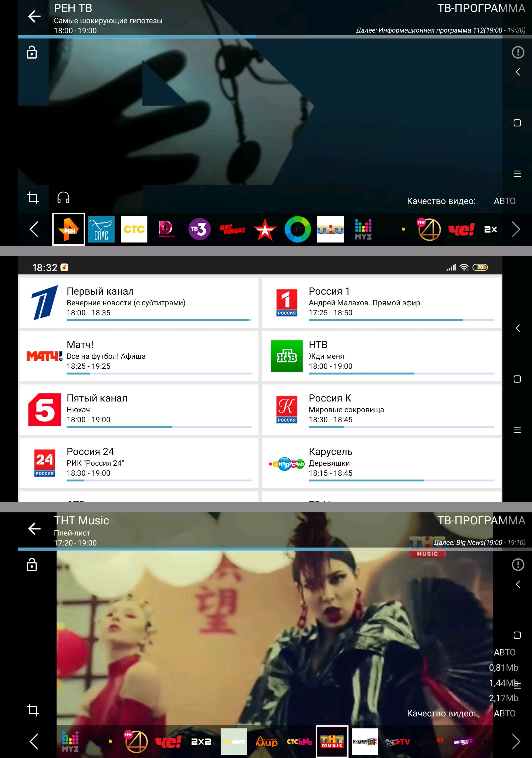Open the Карусель channel card
The image size is (532, 758).
tap(381, 463)
